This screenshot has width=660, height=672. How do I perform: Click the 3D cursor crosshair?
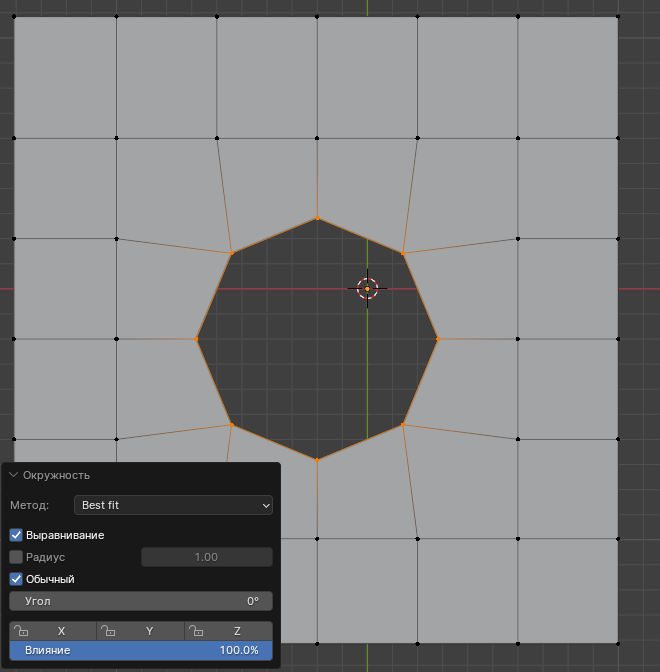click(367, 289)
